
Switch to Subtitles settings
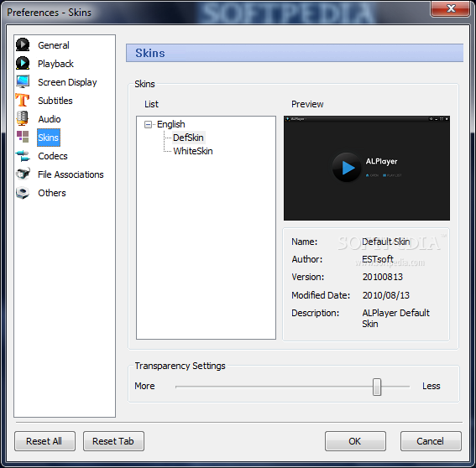(55, 101)
